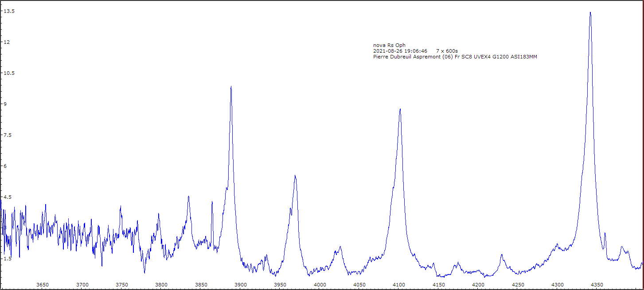Click the tallest emission peak near 4340
Viewport: 644px width, 290px height.
590,13
